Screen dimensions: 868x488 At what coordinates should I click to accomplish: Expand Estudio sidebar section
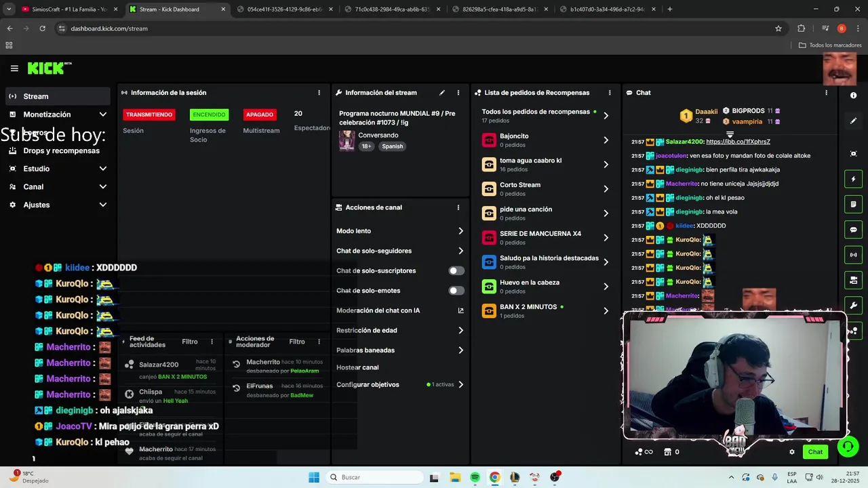click(x=102, y=169)
